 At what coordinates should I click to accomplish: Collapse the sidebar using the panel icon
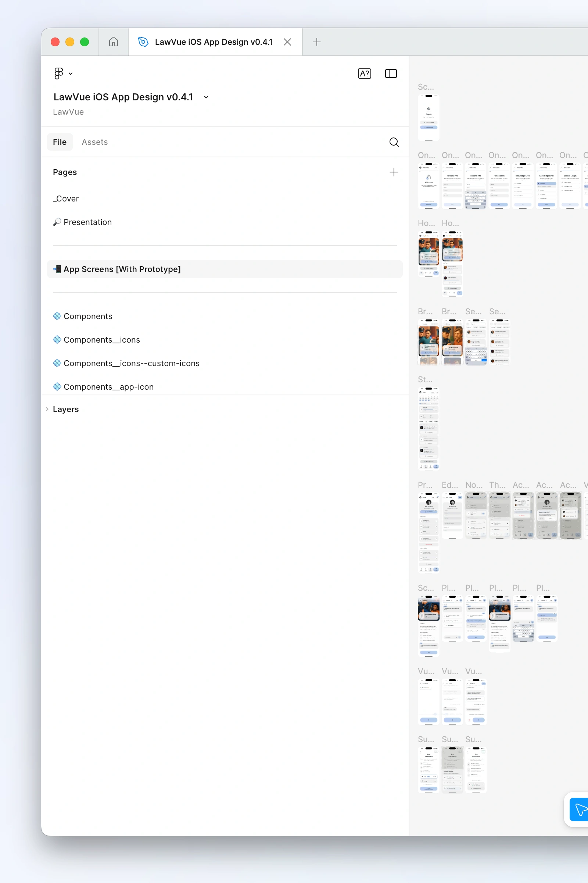click(390, 74)
